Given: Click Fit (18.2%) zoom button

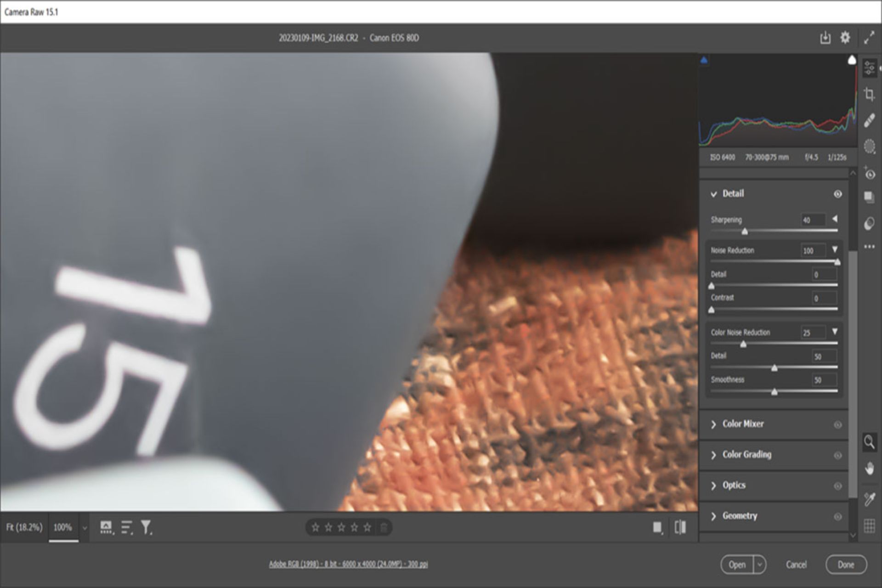Looking at the screenshot, I should point(24,527).
